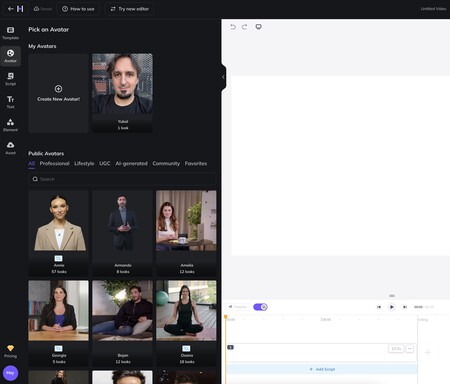Toggle the purple timeline switch
450x384 pixels.
click(260, 307)
